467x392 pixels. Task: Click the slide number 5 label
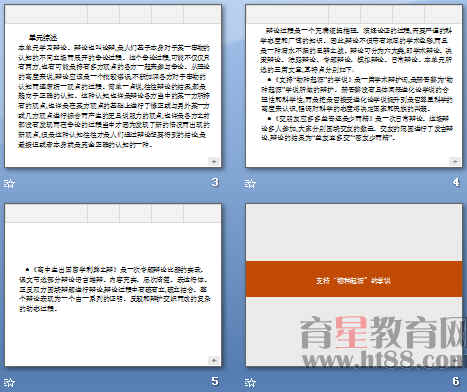coord(215,381)
